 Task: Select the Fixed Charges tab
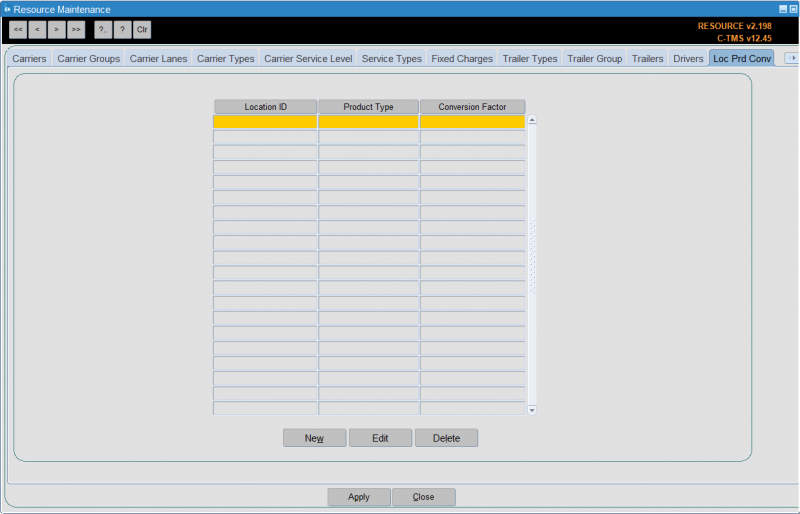[462, 58]
